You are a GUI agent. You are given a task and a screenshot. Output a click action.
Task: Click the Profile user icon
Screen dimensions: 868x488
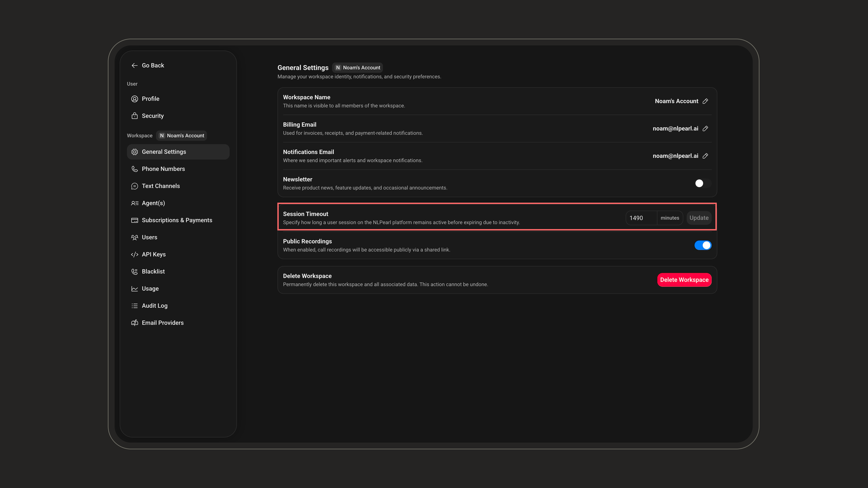click(x=134, y=99)
